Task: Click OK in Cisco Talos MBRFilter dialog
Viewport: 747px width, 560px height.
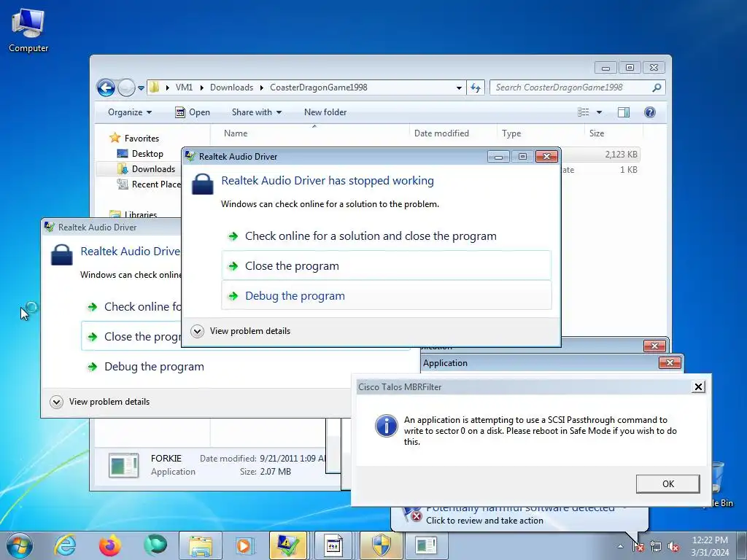Action: tap(668, 484)
